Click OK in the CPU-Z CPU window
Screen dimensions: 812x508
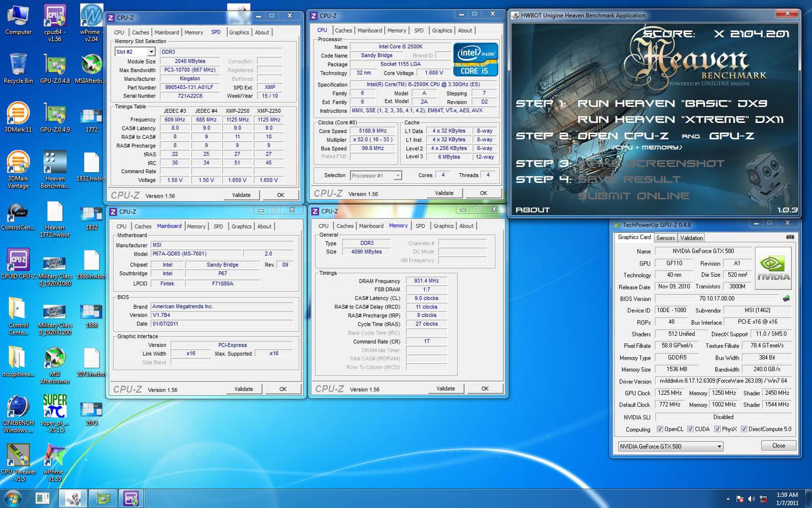point(483,193)
